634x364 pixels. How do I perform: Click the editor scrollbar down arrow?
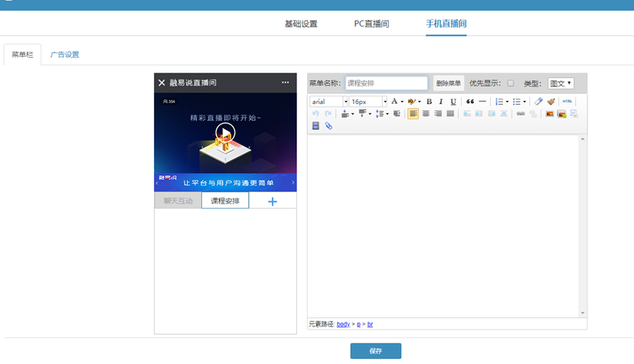tap(583, 313)
